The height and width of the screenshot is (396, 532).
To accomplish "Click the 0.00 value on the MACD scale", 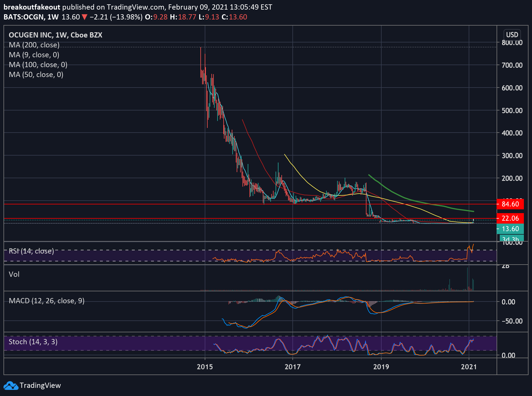I will 508,302.
